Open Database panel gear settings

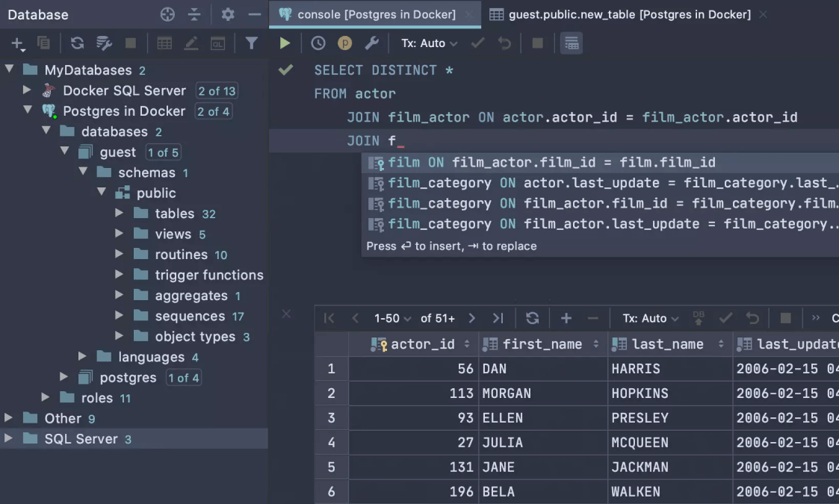[x=227, y=14]
